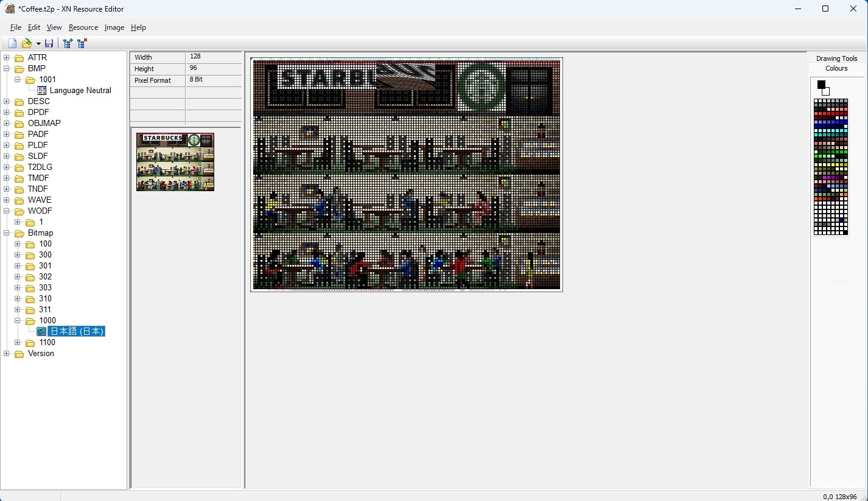Click the Save floppy disk icon
This screenshot has height=501, width=868.
point(49,43)
